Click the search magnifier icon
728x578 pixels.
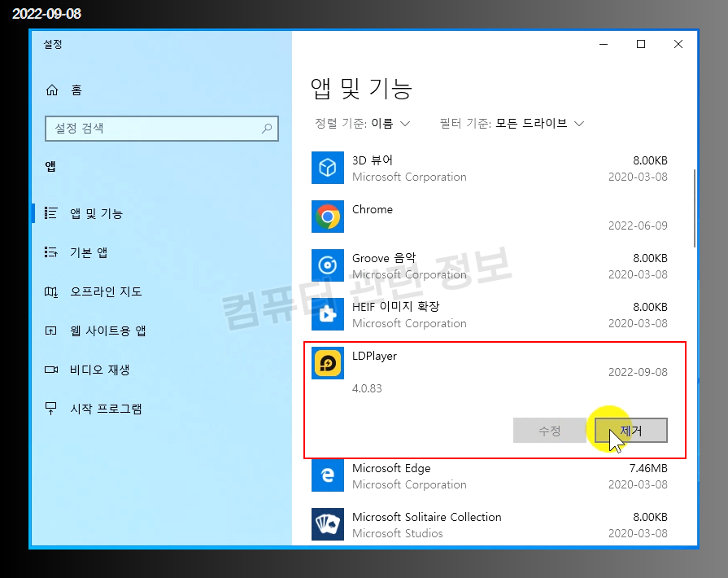pyautogui.click(x=267, y=129)
